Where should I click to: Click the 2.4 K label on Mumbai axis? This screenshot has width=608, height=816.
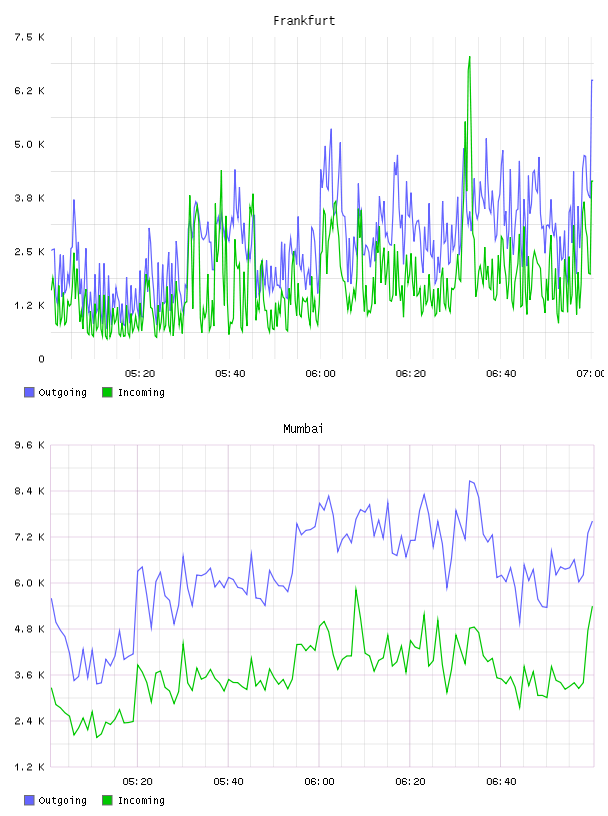coord(29,721)
